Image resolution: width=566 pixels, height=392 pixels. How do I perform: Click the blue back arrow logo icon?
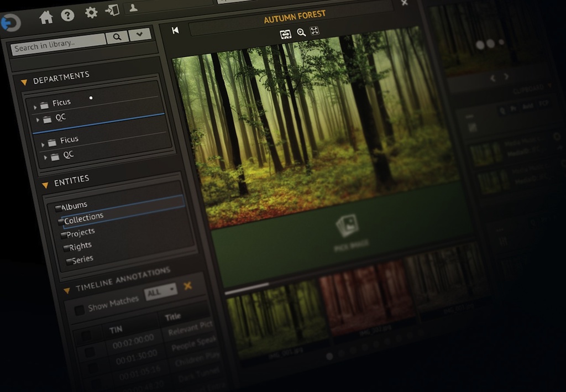[11, 23]
